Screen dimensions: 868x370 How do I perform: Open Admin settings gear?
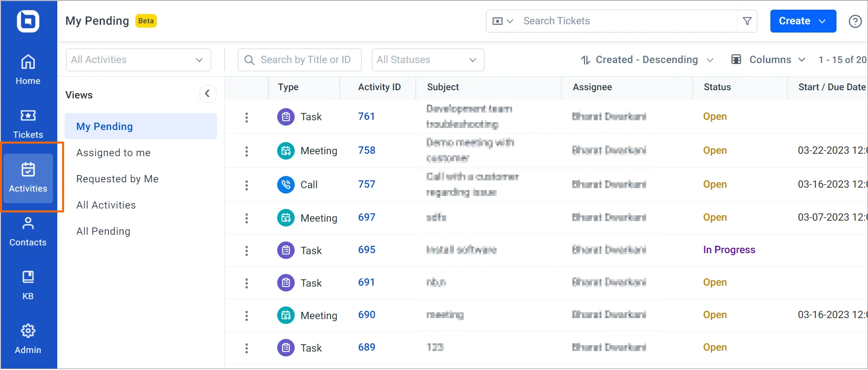coord(28,339)
